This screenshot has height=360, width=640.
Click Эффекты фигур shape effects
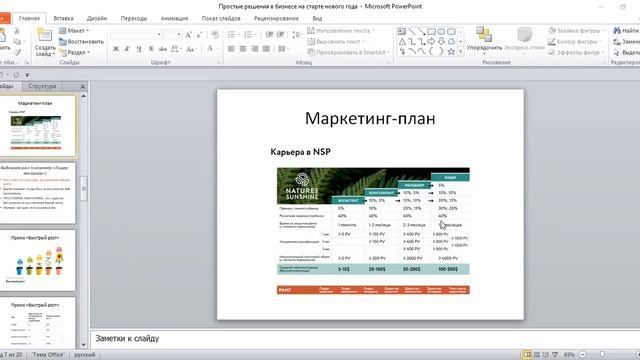(x=576, y=52)
